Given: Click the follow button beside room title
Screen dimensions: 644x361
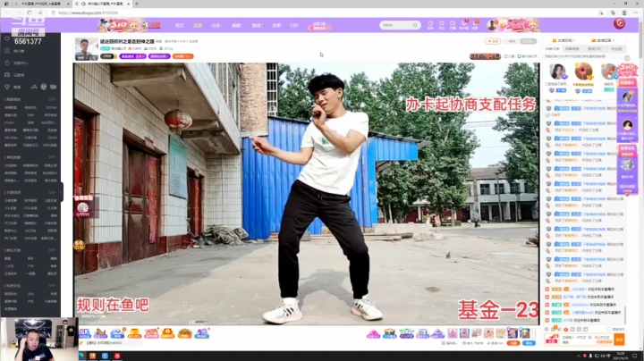Looking at the screenshot, I should 493,41.
